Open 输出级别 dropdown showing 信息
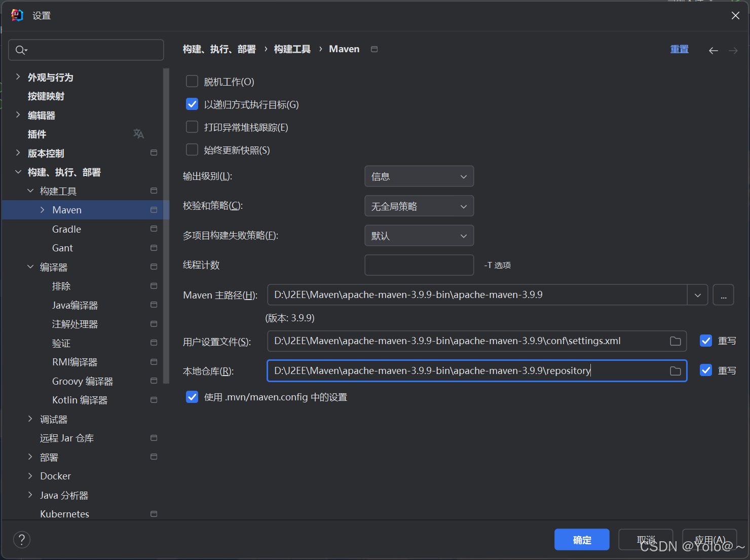The width and height of the screenshot is (750, 560). point(419,176)
